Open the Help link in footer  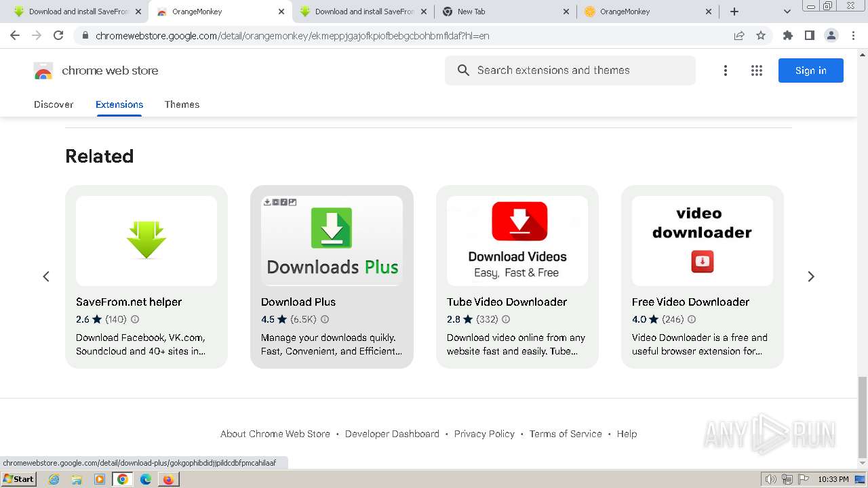627,434
